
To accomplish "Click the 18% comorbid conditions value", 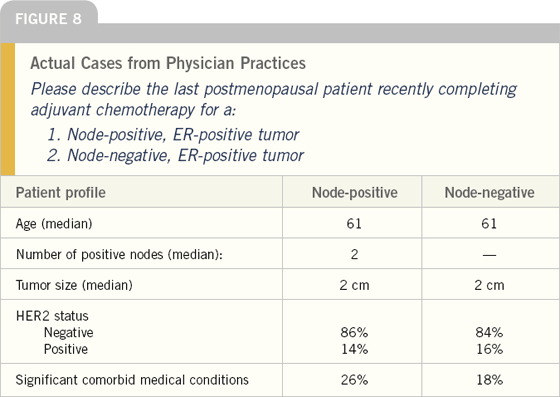I will click(489, 380).
